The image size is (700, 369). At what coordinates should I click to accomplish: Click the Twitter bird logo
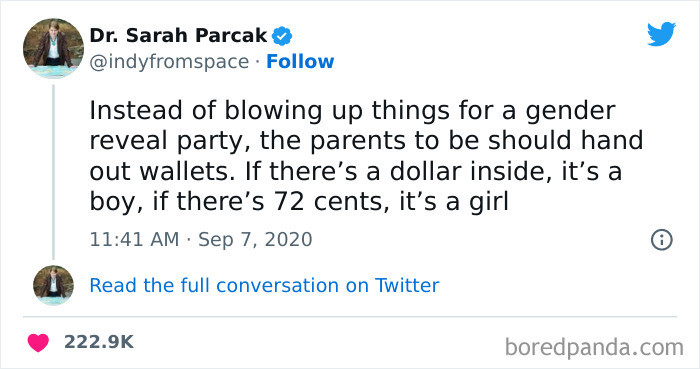[662, 33]
